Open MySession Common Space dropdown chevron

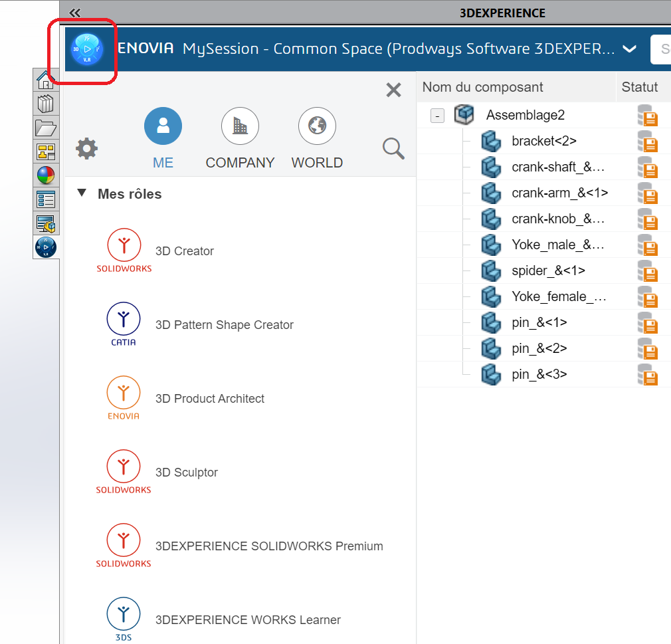pyautogui.click(x=629, y=49)
